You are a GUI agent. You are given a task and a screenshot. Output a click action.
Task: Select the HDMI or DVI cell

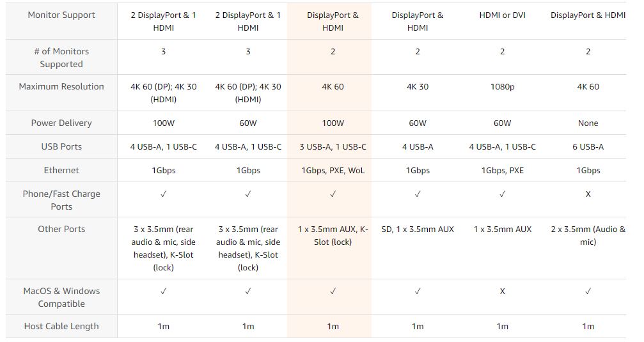click(x=502, y=15)
